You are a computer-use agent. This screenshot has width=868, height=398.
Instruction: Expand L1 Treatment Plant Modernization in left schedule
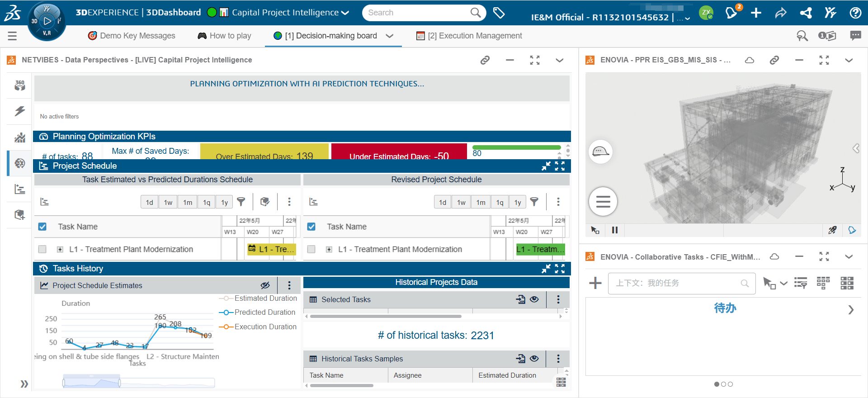click(60, 249)
